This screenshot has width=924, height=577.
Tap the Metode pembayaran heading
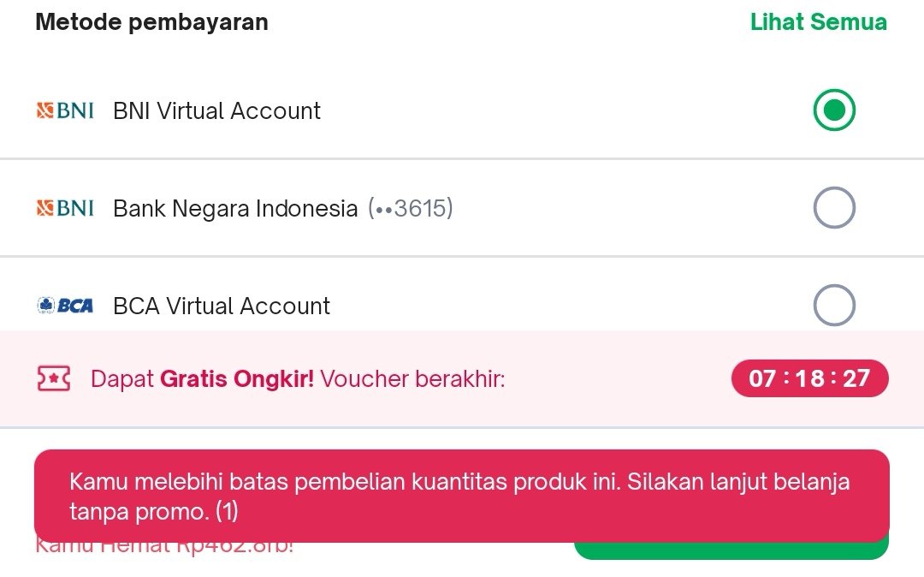click(152, 21)
